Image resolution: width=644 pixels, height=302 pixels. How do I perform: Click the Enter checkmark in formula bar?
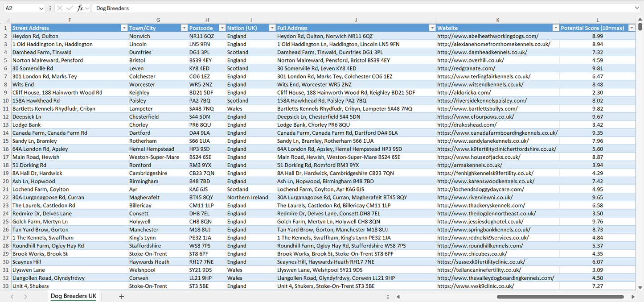[x=70, y=8]
